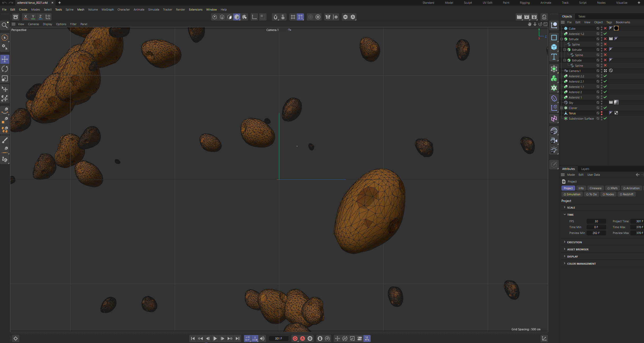Toggle the Cloner enable checkmark
Viewport: 644px width, 343px height.
605,108
